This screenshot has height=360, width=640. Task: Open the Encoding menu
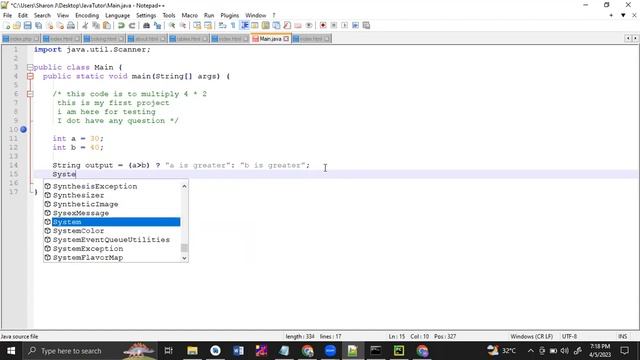point(87,15)
